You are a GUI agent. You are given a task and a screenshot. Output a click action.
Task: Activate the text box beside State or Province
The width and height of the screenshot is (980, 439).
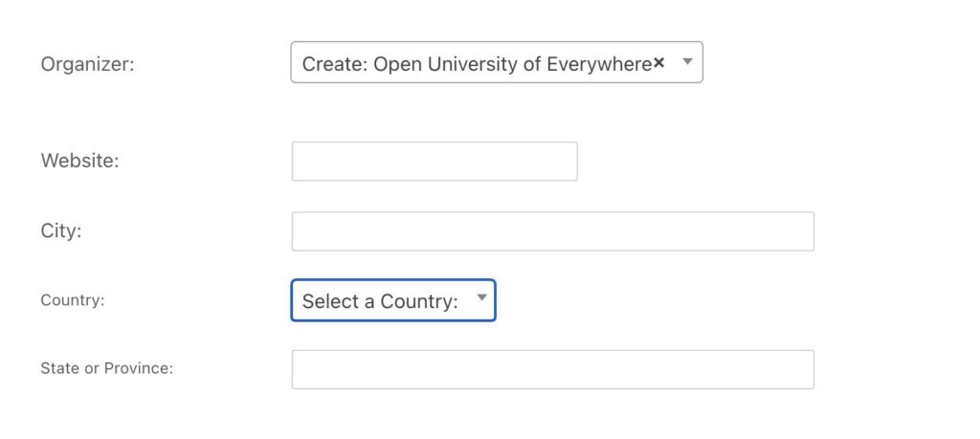point(552,369)
